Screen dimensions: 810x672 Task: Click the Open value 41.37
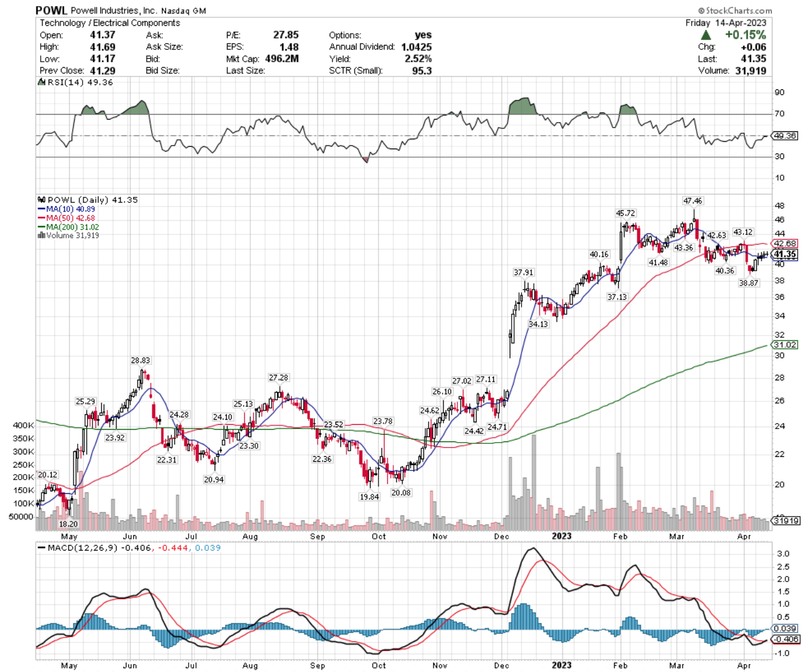tap(102, 35)
